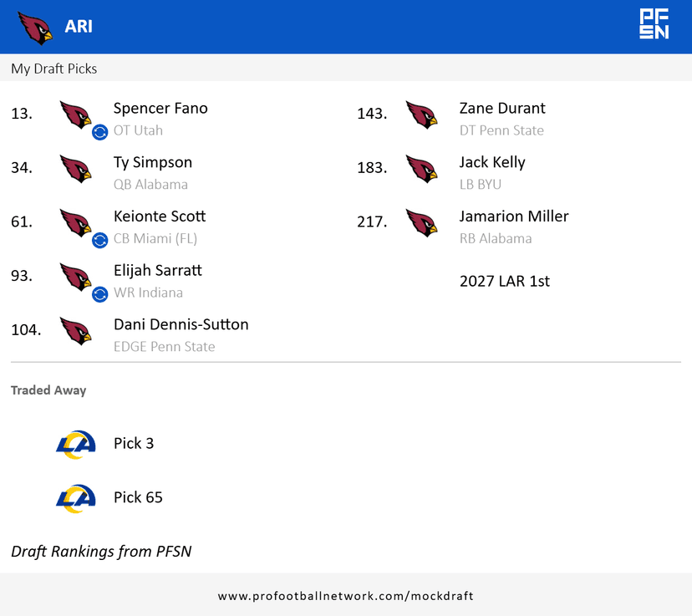The image size is (692, 616).
Task: Click the PFSN logo in the header
Action: pos(654,24)
